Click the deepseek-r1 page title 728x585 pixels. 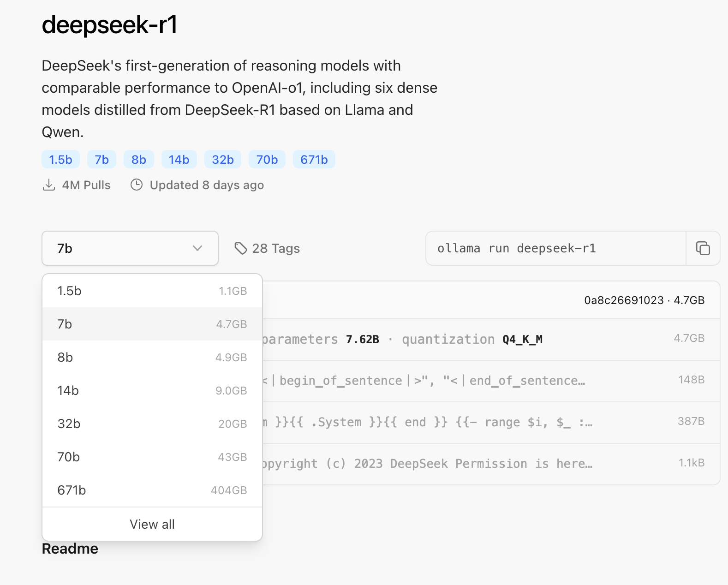(x=110, y=24)
